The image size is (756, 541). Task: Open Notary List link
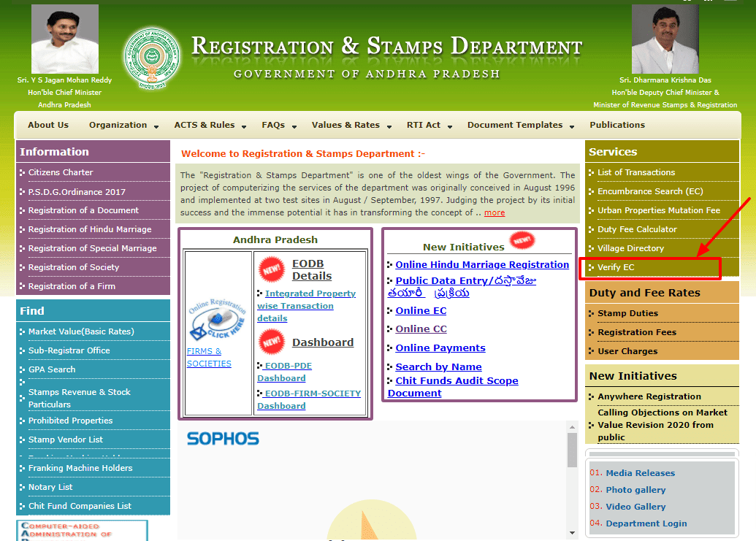pos(50,487)
